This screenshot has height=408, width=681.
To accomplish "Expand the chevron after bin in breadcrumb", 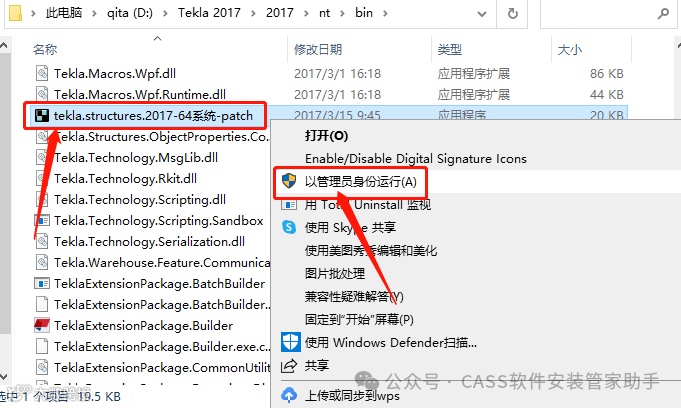I will click(385, 13).
